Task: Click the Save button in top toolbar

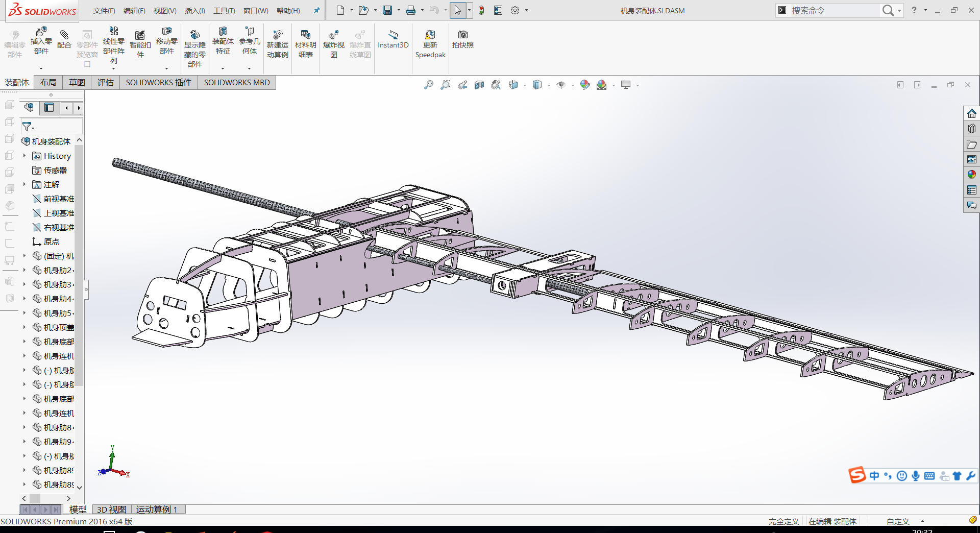Action: click(388, 10)
